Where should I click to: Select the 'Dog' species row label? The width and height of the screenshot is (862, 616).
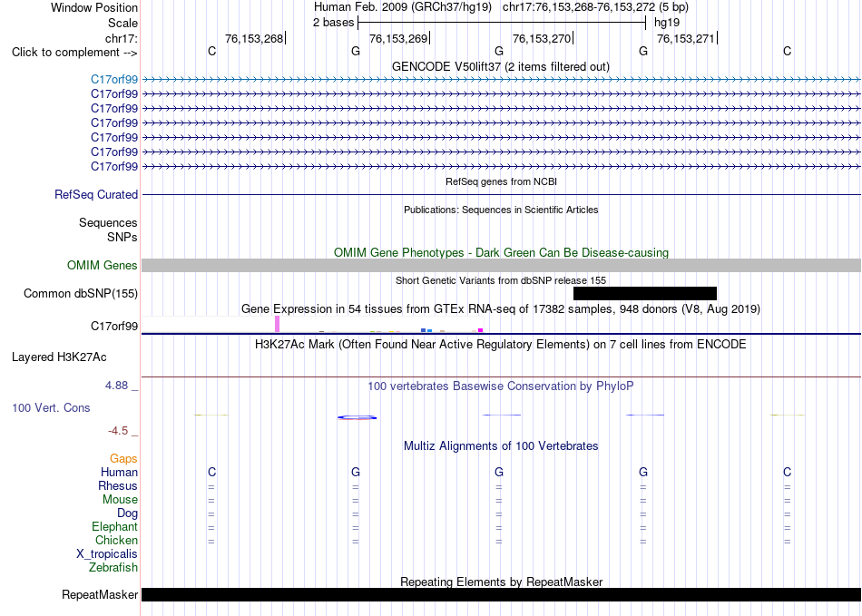[x=128, y=513]
